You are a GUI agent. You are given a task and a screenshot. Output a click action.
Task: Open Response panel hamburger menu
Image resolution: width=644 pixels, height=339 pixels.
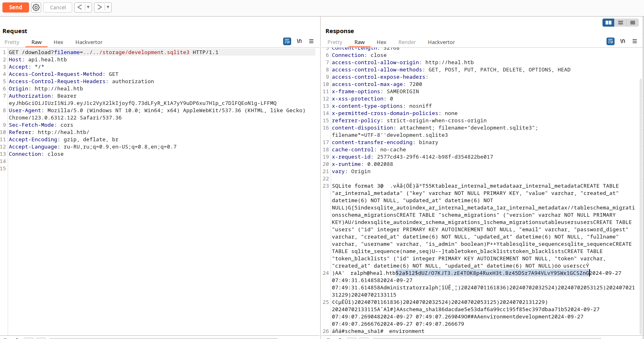(635, 41)
